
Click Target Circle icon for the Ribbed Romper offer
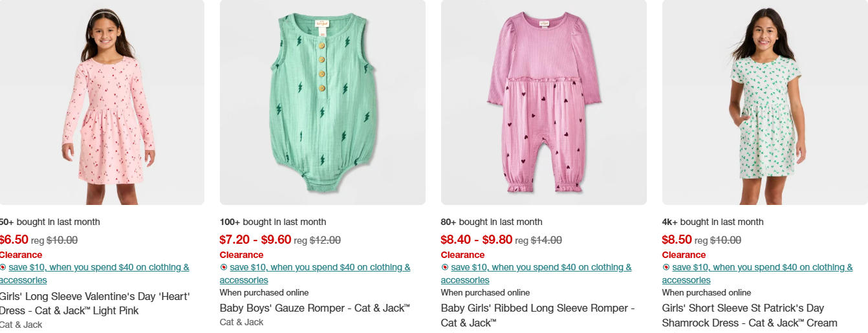[445, 267]
